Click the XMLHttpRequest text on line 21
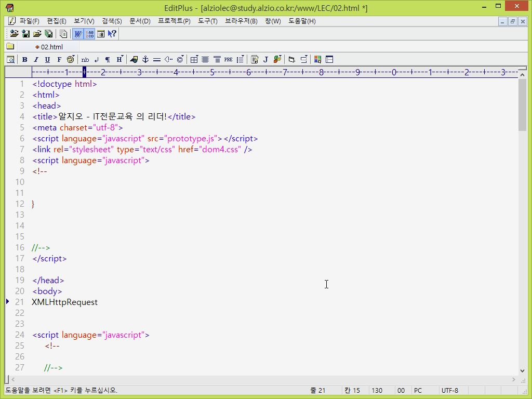The image size is (532, 399). click(64, 302)
